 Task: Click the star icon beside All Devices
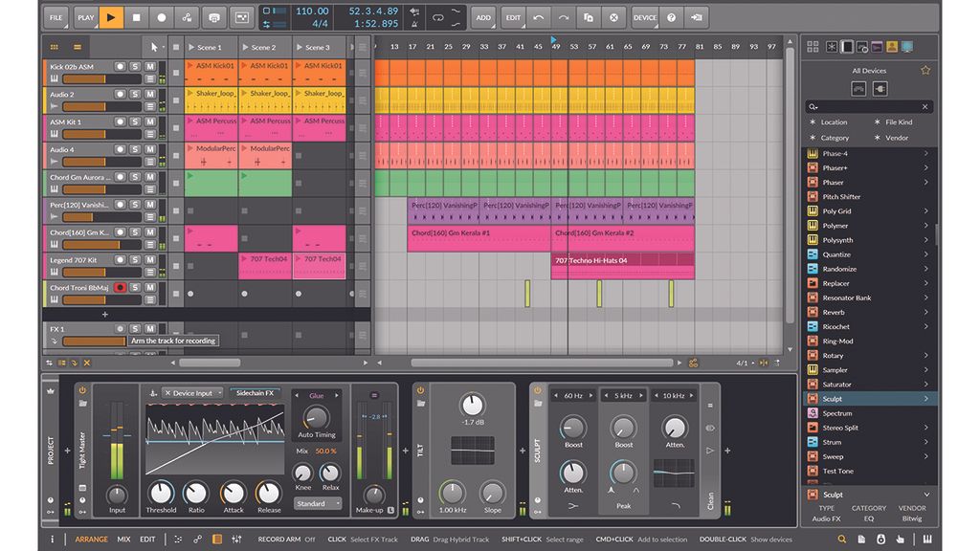pos(925,70)
